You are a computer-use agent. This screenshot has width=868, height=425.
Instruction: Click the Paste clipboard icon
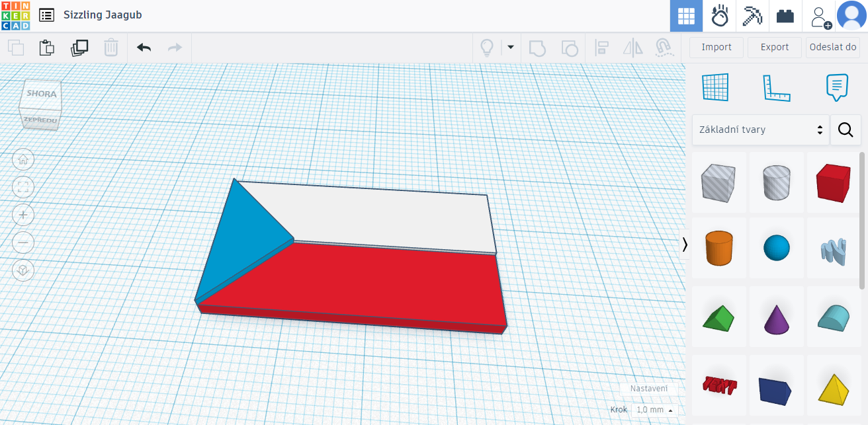point(46,48)
